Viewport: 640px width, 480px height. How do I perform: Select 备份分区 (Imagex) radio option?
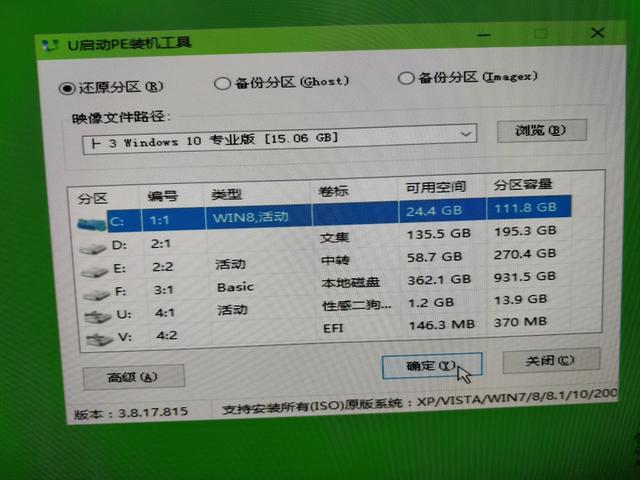pos(406,78)
